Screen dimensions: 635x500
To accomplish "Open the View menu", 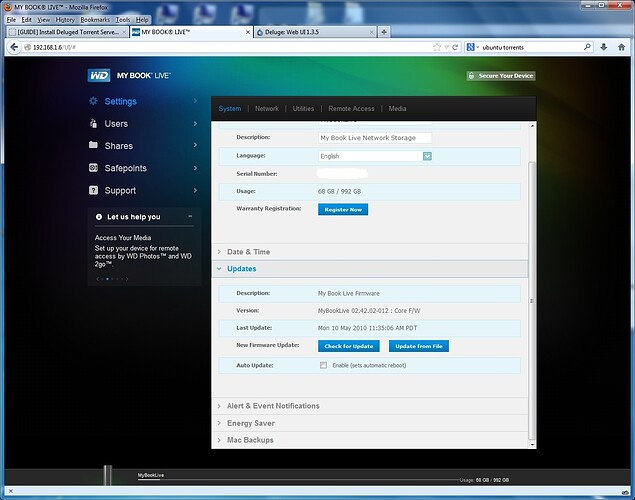I will tap(43, 20).
